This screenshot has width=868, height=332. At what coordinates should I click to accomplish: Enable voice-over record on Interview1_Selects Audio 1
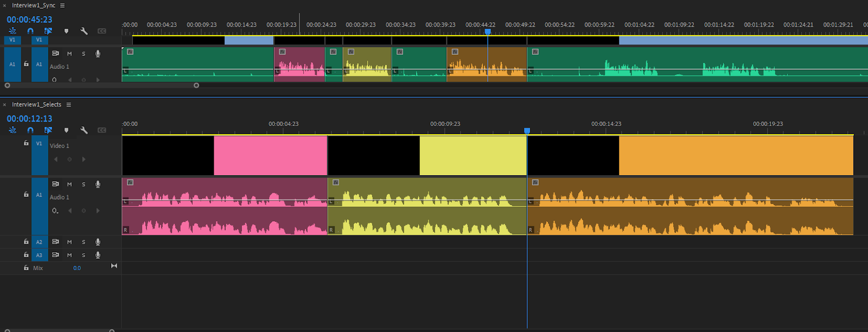(98, 184)
